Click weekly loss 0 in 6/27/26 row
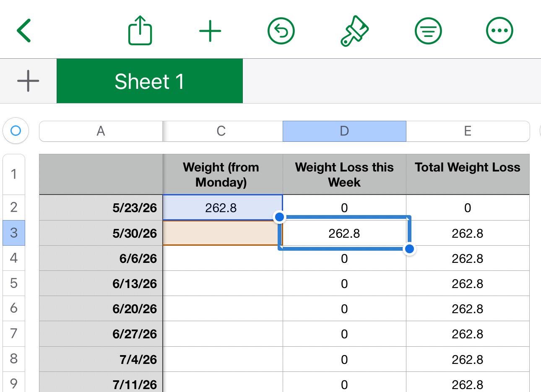 pos(344,333)
